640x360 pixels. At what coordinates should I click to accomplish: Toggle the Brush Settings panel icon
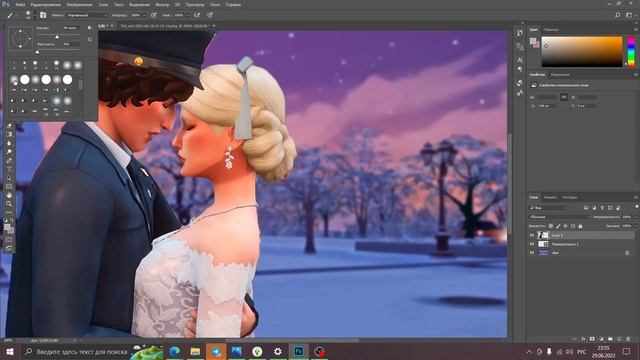click(x=43, y=15)
